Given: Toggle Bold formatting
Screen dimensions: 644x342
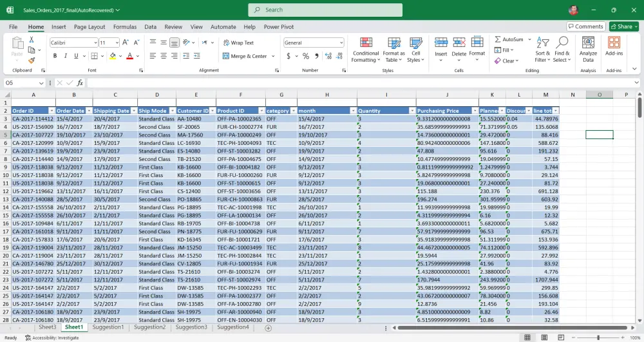Looking at the screenshot, I should point(55,56).
